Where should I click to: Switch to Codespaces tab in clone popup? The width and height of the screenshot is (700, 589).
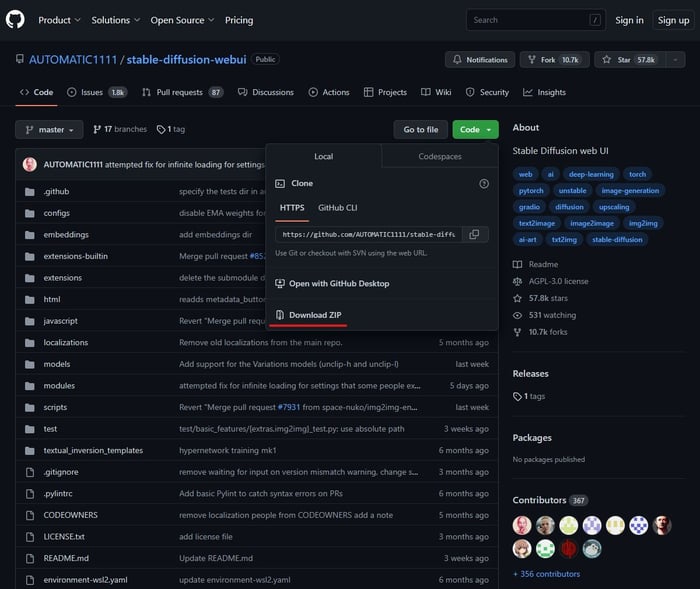tap(440, 156)
